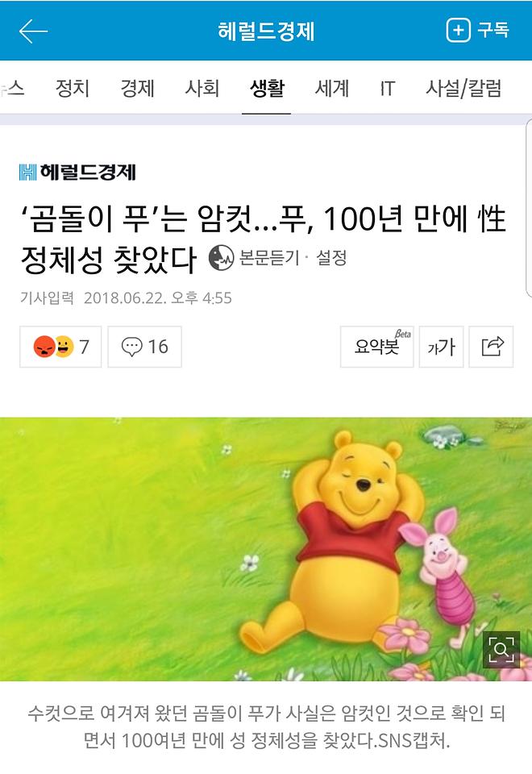Click the emoji reactions button showing 7
This screenshot has height=774, width=532.
pos(60,347)
